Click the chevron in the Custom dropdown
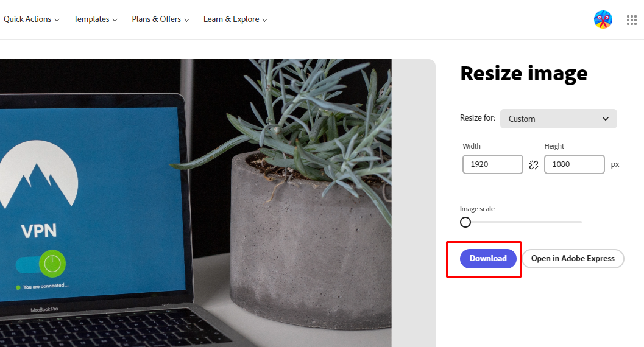644x347 pixels. [x=606, y=119]
